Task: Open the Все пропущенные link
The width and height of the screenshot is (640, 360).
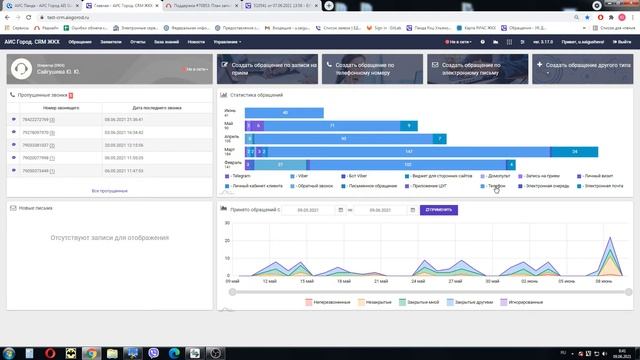Action: 110,191
